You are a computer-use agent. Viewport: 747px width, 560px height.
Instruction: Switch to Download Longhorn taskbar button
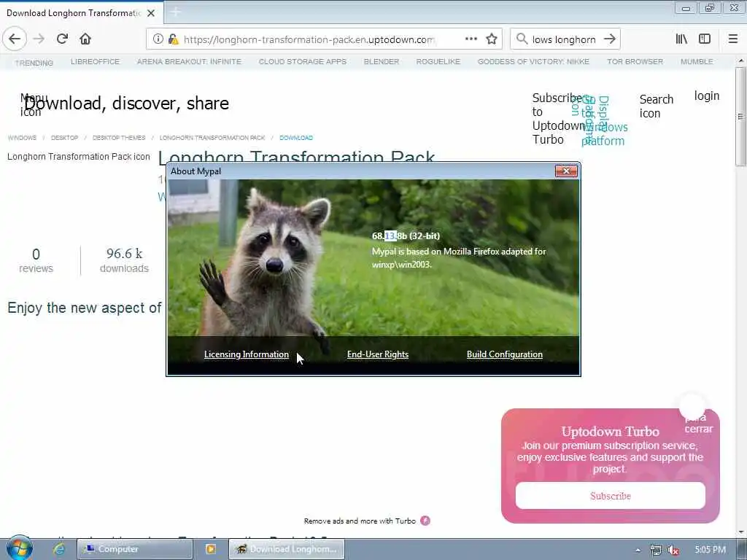click(286, 549)
